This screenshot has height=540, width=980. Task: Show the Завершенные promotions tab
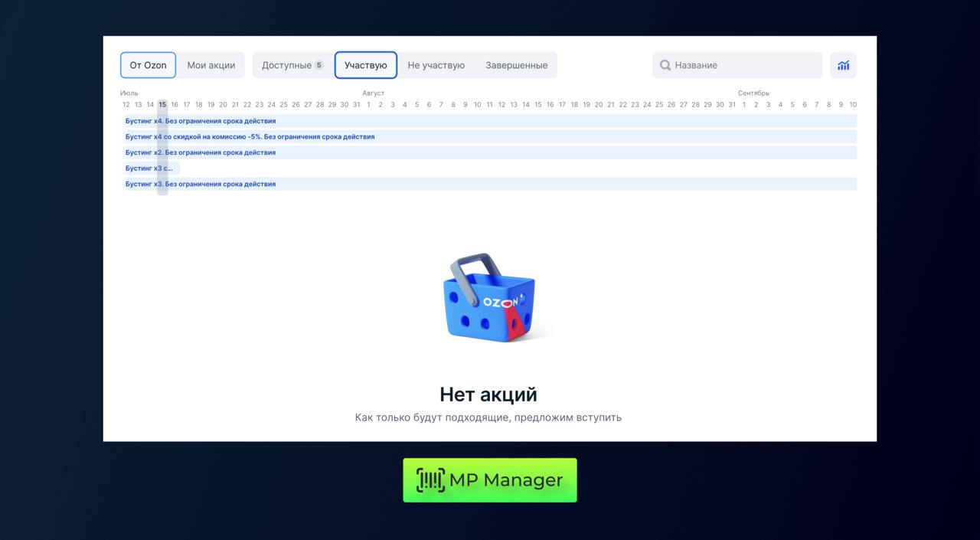pyautogui.click(x=516, y=65)
